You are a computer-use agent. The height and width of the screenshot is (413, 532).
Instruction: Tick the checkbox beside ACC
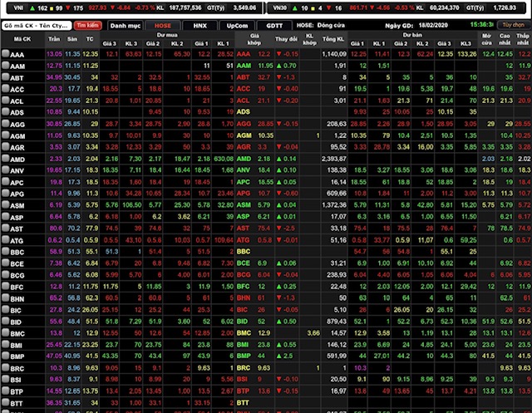[x=5, y=88]
